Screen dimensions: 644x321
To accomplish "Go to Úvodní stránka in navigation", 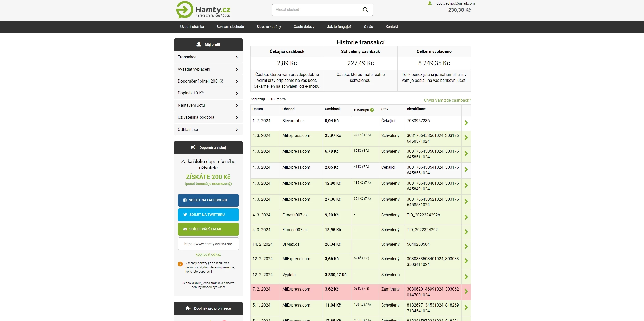I will (x=192, y=27).
